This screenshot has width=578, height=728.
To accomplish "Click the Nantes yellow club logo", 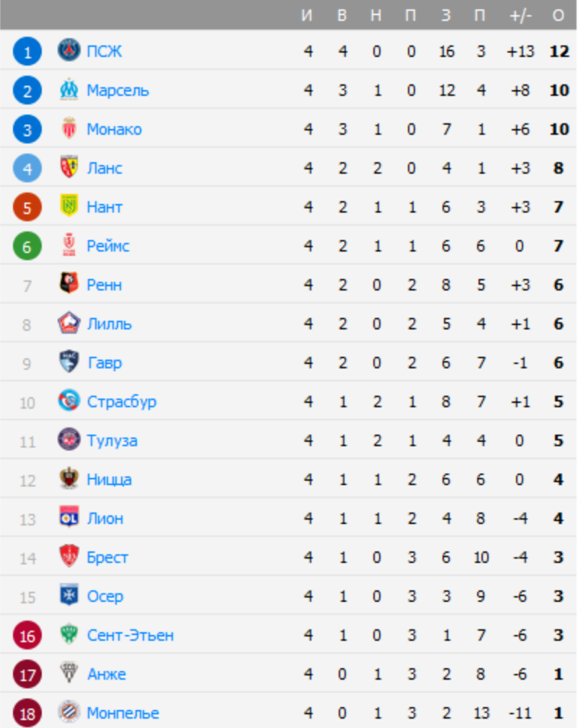I will pyautogui.click(x=69, y=207).
